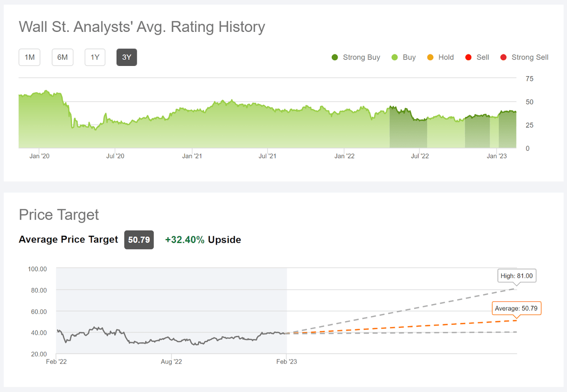The height and width of the screenshot is (392, 567).
Task: Click the dark 50.79 price badge
Action: click(139, 239)
